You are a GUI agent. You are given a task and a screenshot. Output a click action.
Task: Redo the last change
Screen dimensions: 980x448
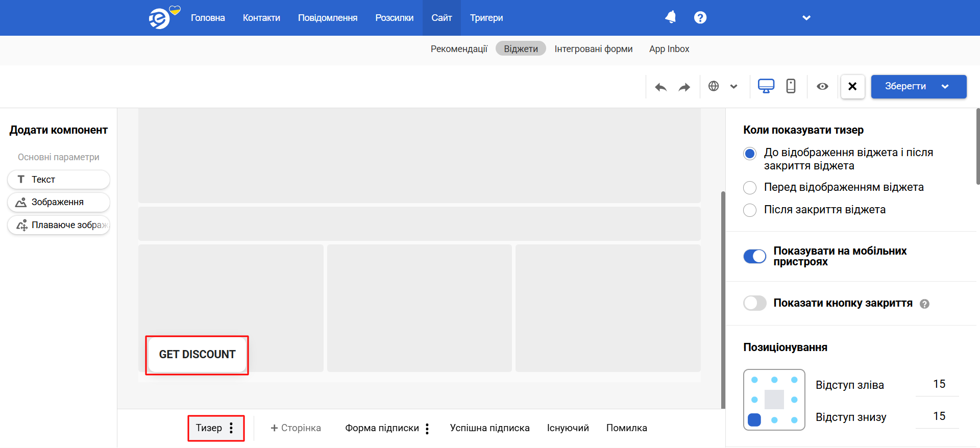click(684, 87)
